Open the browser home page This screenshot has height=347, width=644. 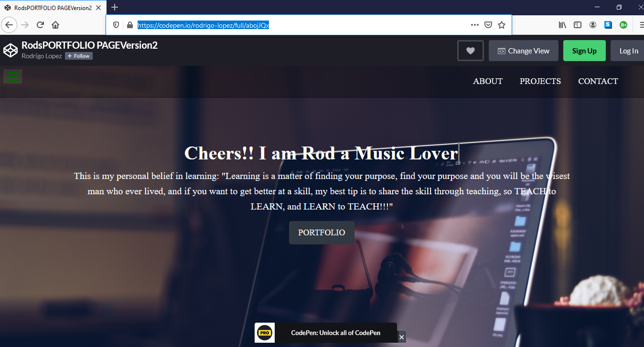(x=55, y=25)
